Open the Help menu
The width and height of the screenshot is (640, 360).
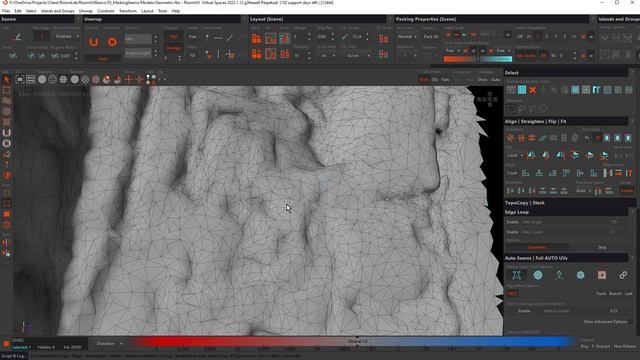[176, 11]
